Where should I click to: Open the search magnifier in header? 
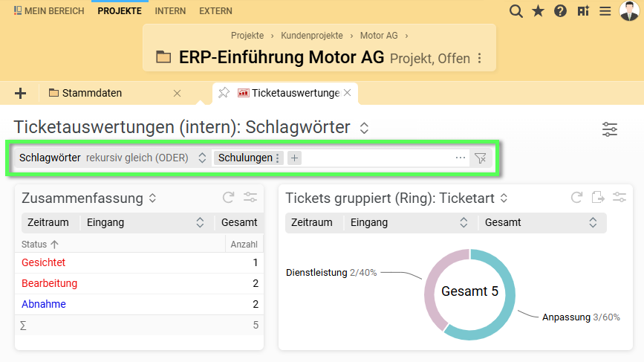click(515, 11)
